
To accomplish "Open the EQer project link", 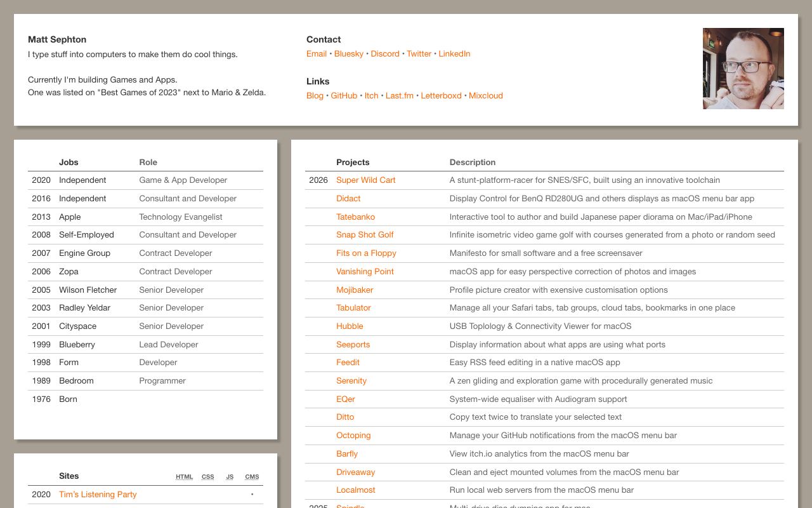I will 346,399.
